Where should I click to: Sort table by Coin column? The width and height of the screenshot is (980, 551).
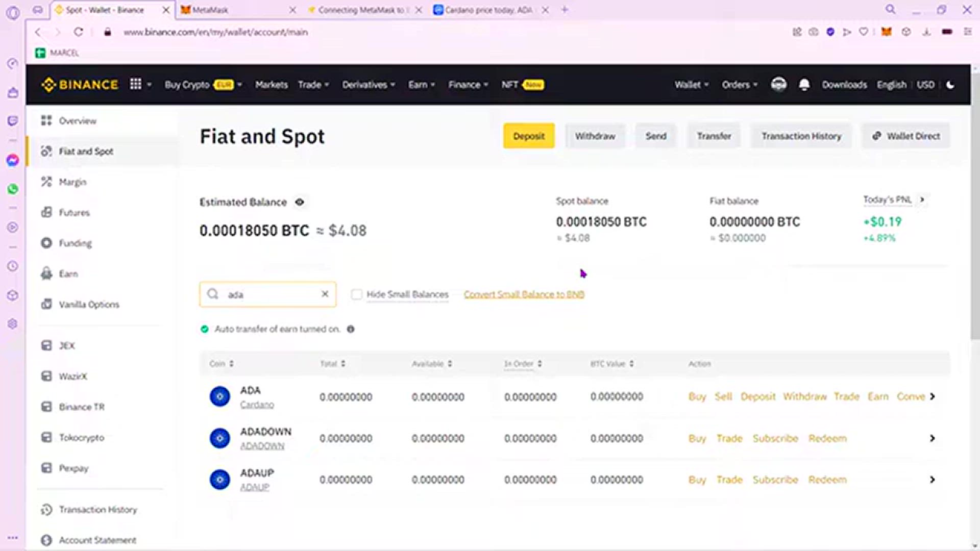tap(222, 364)
